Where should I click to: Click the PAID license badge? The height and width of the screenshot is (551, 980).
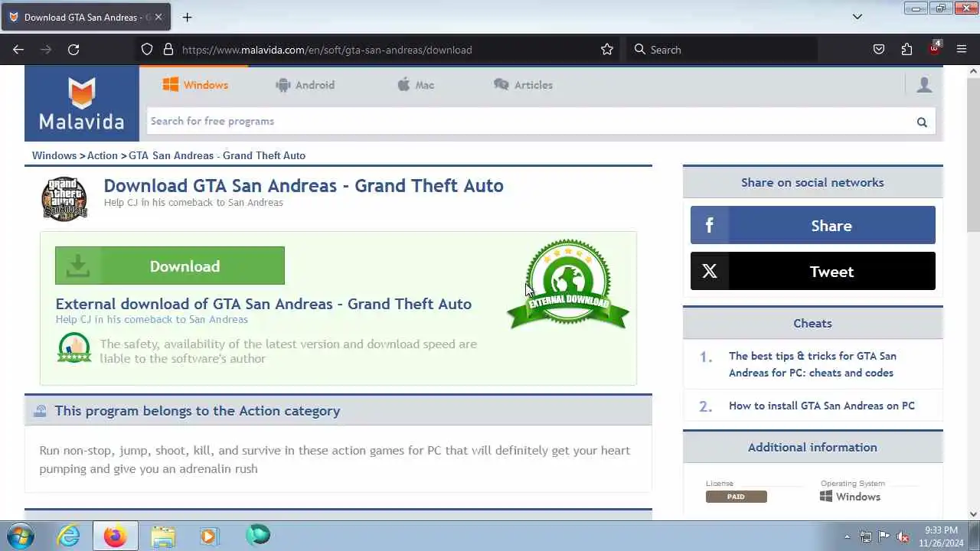pos(736,497)
